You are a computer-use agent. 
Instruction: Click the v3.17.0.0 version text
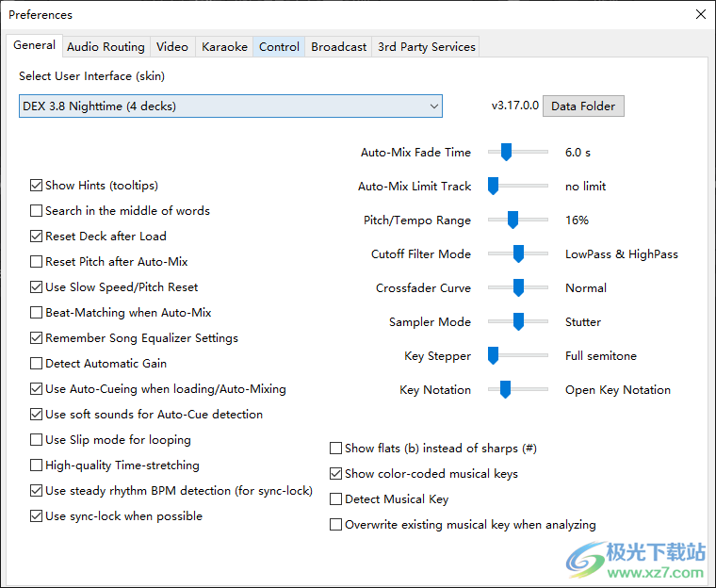point(515,106)
